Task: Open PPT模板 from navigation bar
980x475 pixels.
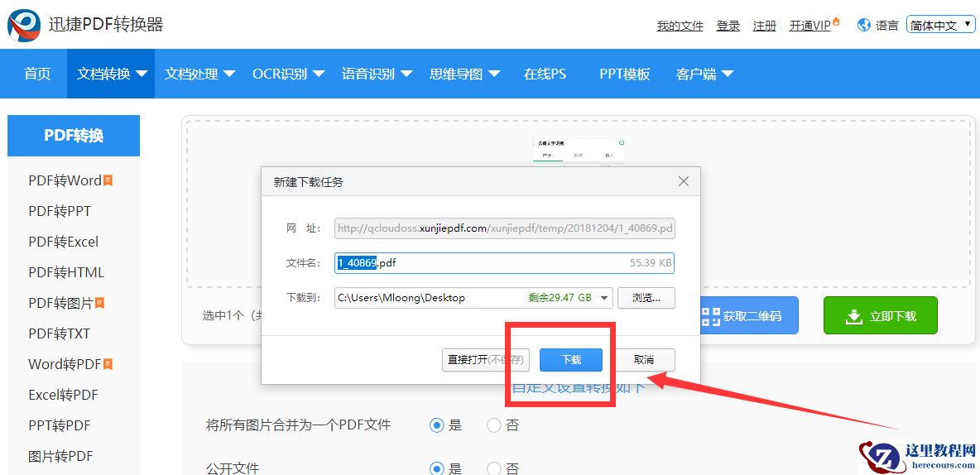Action: click(x=625, y=74)
